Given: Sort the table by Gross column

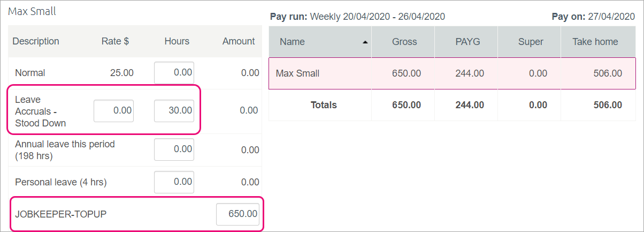Looking at the screenshot, I should [404, 42].
